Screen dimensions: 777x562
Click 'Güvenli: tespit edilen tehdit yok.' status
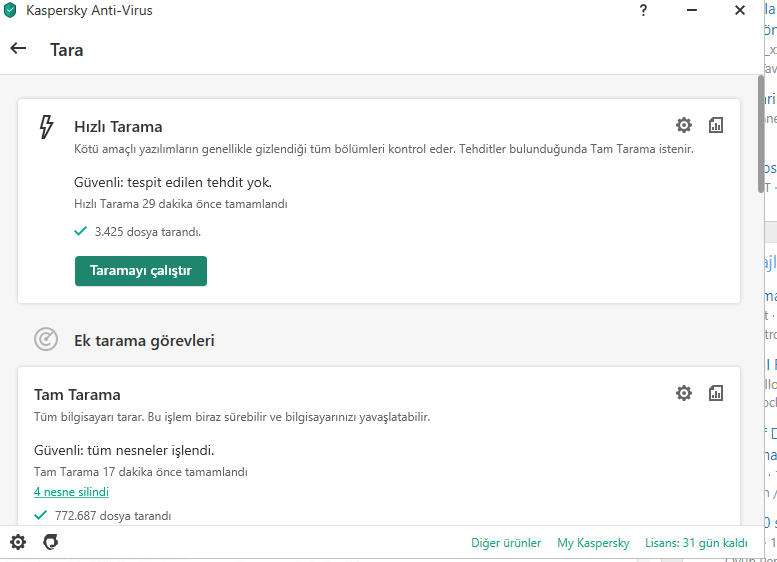point(173,182)
